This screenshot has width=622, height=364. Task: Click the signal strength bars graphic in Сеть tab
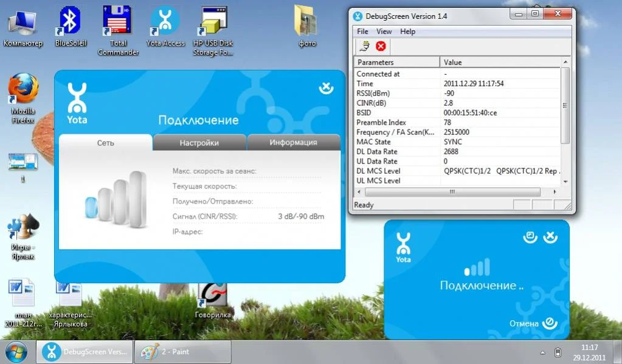tap(116, 199)
